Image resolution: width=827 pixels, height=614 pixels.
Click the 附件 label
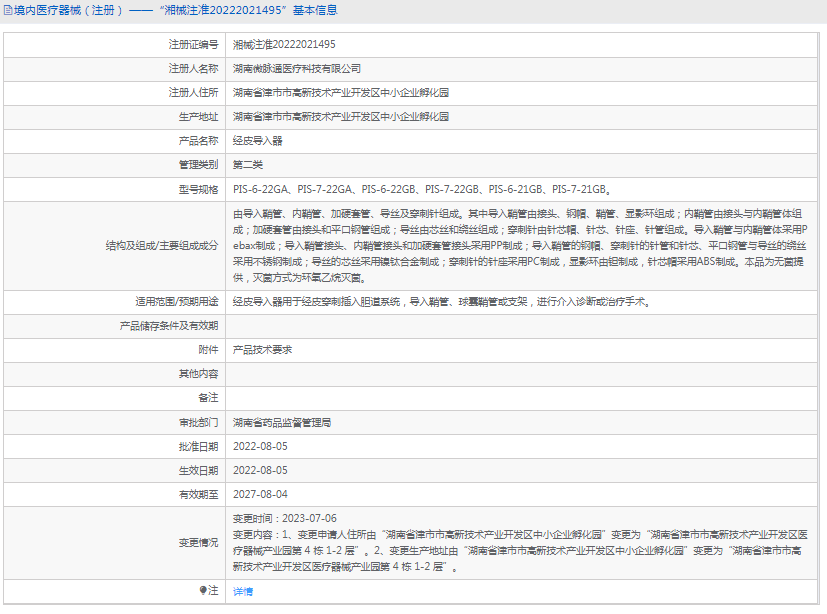click(208, 350)
